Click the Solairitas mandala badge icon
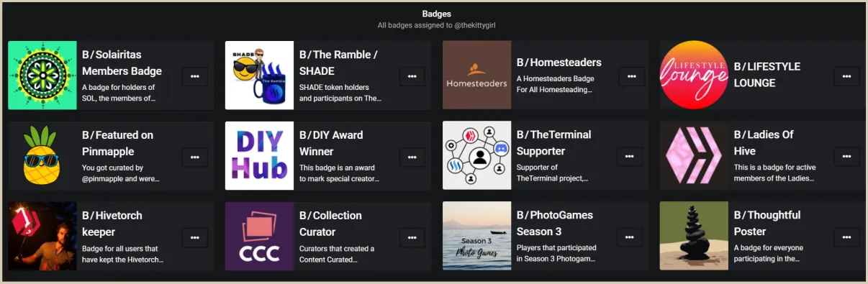The image size is (868, 284). coord(42,75)
